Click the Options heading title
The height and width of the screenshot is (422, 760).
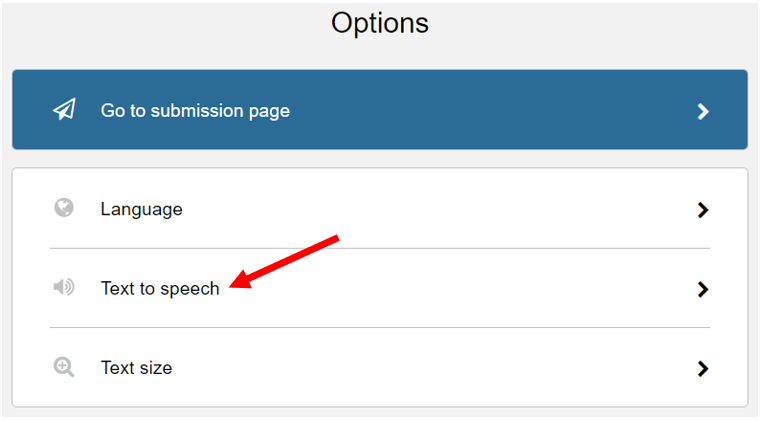380,23
